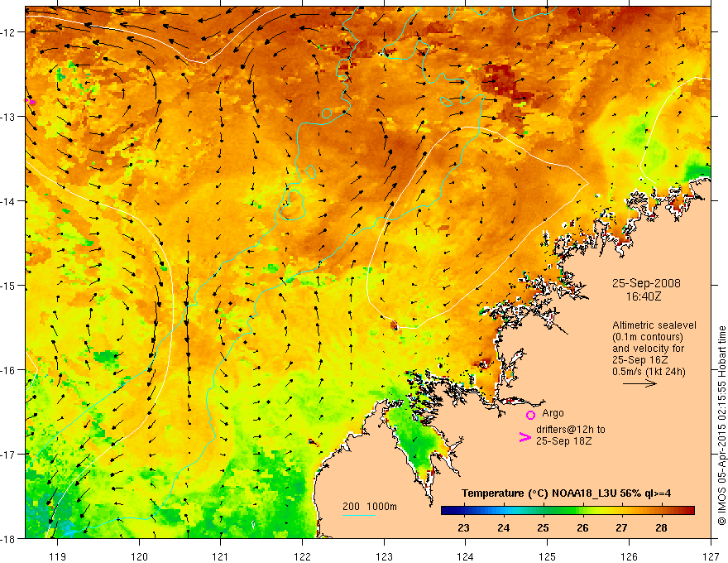Click the dark blue end of the temperature bar
The height and width of the screenshot is (563, 728).
point(446,511)
